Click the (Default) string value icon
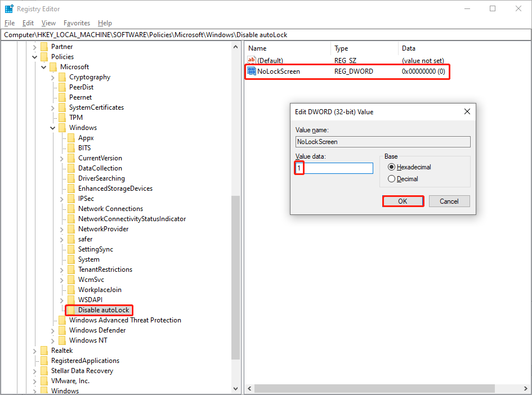 (x=252, y=60)
